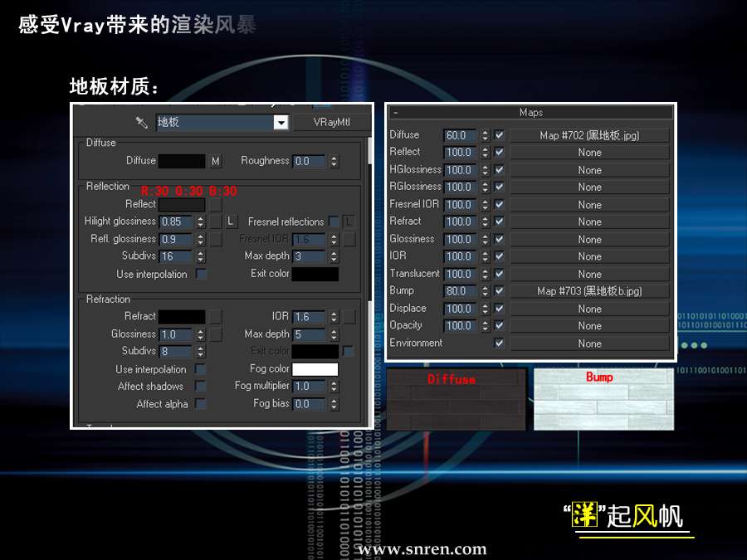747x560 pixels.
Task: Click the Roughness value field
Action: pos(310,161)
